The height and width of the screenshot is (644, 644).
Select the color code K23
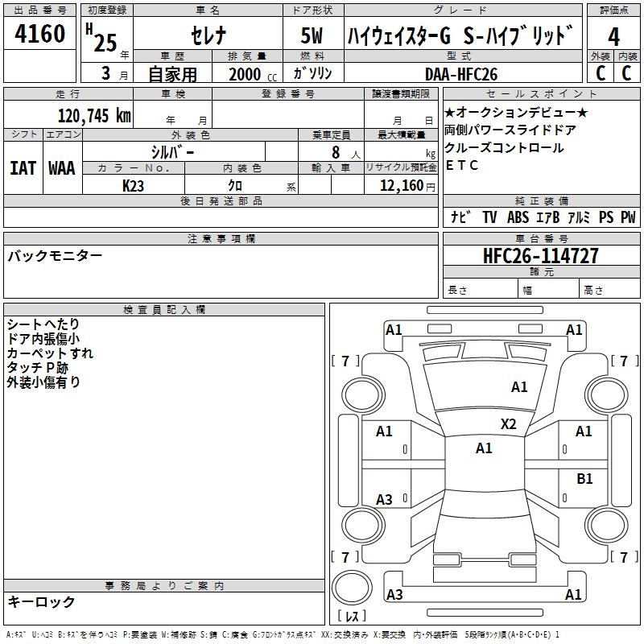click(134, 185)
